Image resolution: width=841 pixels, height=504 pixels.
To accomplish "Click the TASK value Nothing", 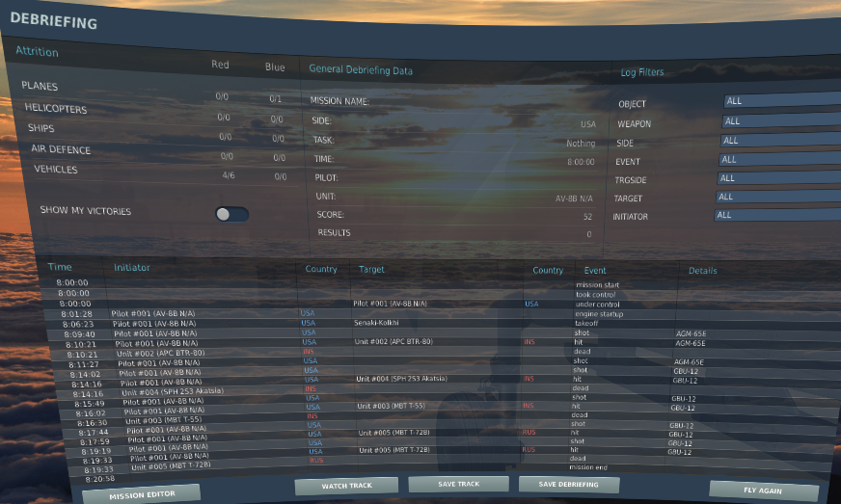I will point(581,144).
